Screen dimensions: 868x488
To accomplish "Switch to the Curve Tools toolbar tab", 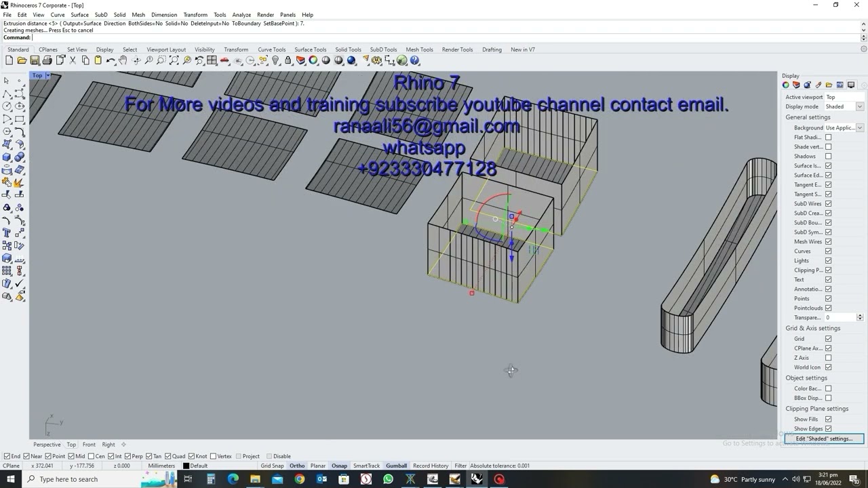I will coord(271,49).
